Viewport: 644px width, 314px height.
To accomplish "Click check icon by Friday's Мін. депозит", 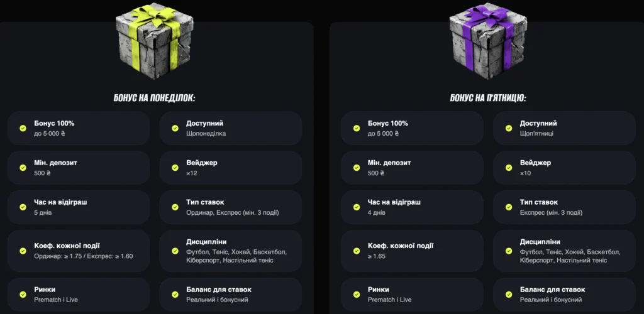I will pyautogui.click(x=356, y=168).
